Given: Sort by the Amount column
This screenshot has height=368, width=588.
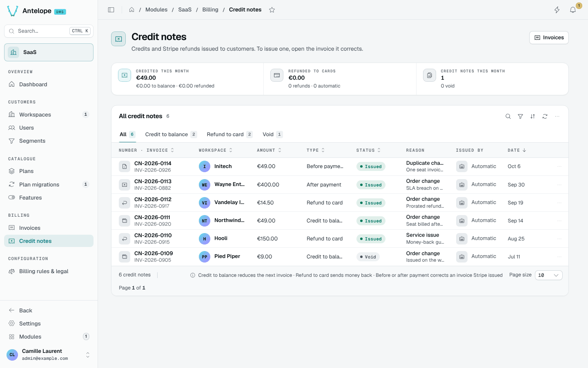Looking at the screenshot, I should pyautogui.click(x=269, y=150).
